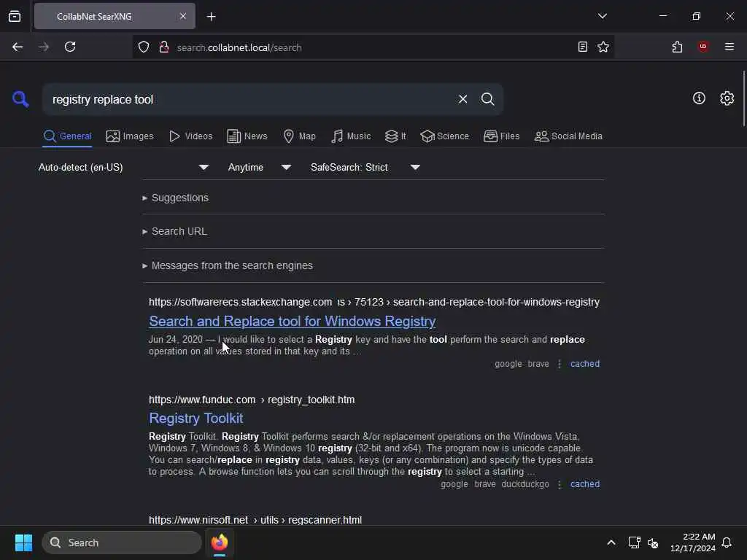Click the Windows taskbar Search box
This screenshot has height=560, width=747.
(x=122, y=542)
